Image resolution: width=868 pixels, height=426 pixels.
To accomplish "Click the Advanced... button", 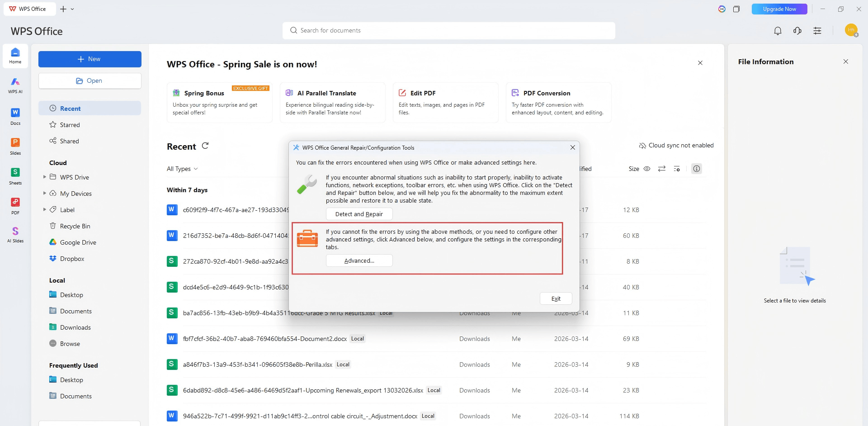I will pyautogui.click(x=359, y=260).
